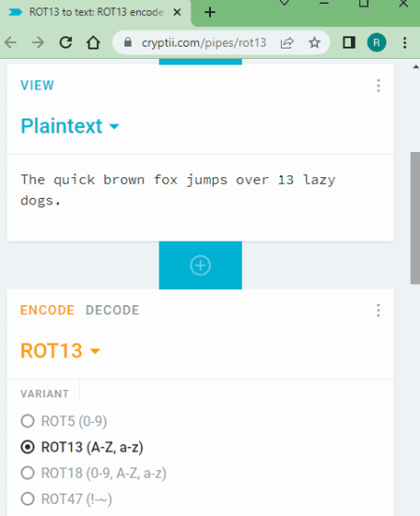The image size is (420, 516).
Task: Open the ROT13 brick type dropdown
Action: tap(61, 351)
